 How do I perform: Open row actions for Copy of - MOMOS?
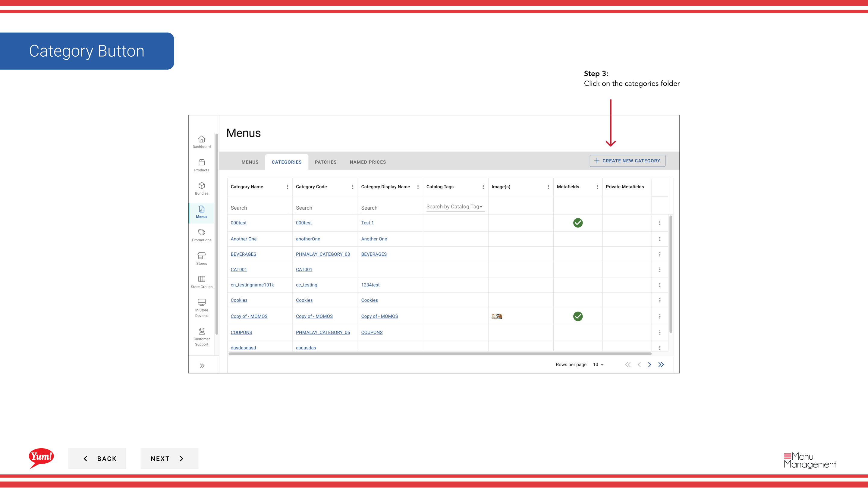(x=660, y=316)
